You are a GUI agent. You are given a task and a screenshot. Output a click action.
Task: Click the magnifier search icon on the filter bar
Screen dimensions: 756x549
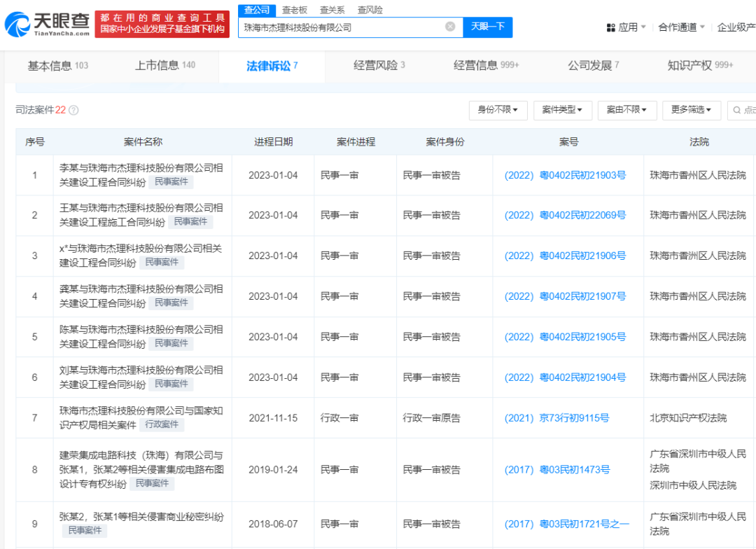pyautogui.click(x=737, y=110)
